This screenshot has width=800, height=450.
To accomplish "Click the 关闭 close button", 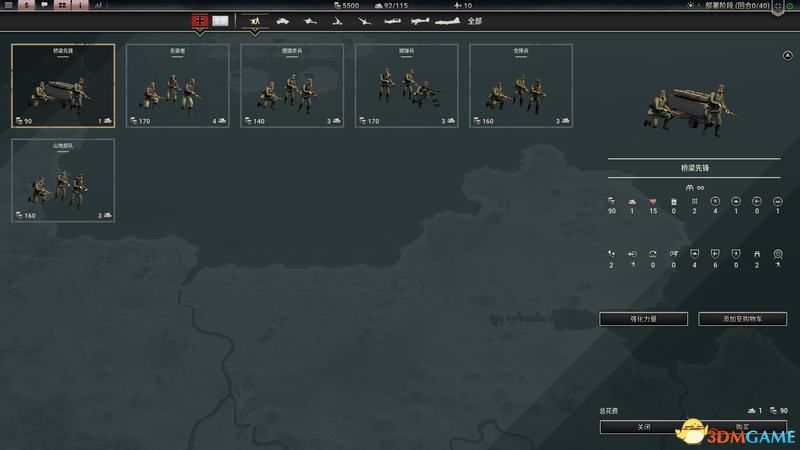I will [643, 427].
